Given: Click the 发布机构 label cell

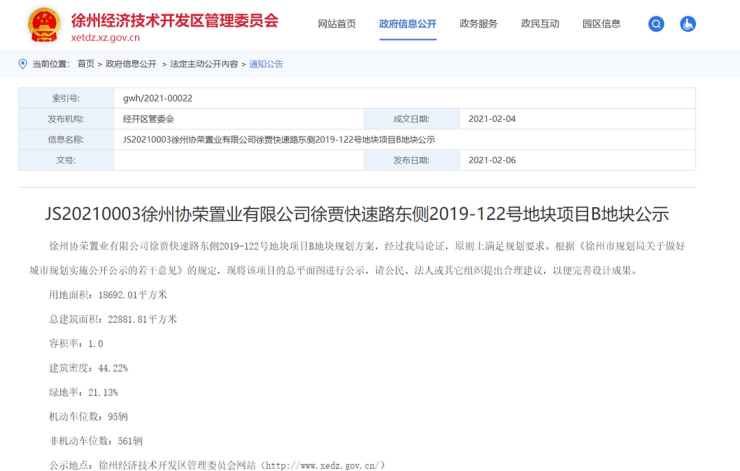Looking at the screenshot, I should click(x=66, y=119).
